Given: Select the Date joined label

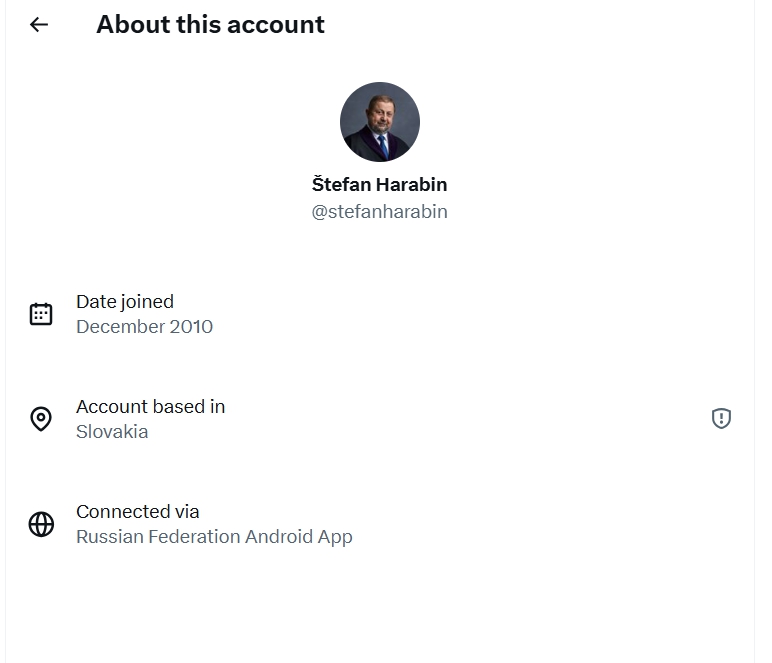Looking at the screenshot, I should [125, 302].
